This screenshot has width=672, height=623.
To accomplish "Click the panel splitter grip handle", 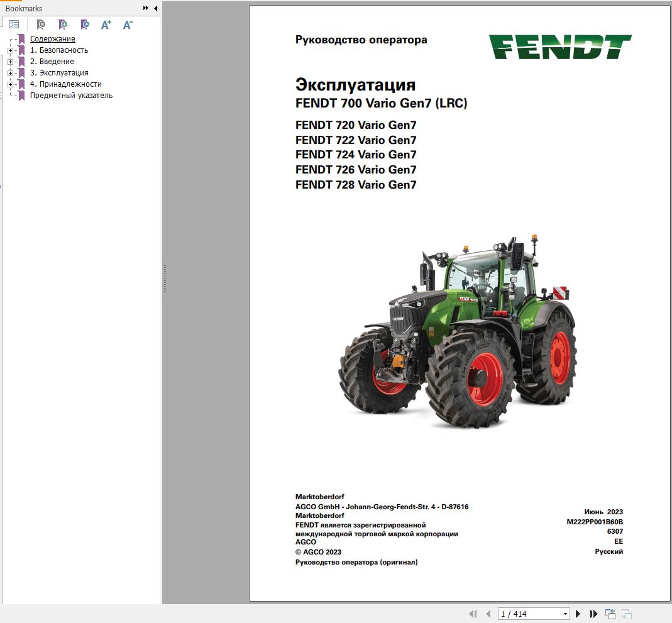I will click(165, 279).
